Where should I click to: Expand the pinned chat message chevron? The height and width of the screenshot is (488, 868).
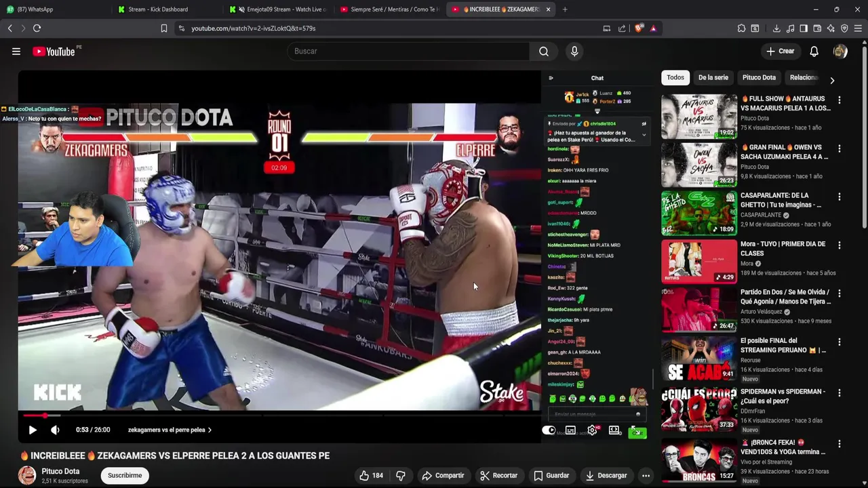(x=644, y=134)
